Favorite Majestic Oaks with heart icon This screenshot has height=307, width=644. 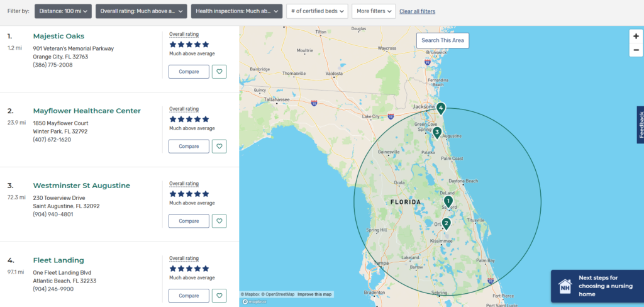(219, 72)
